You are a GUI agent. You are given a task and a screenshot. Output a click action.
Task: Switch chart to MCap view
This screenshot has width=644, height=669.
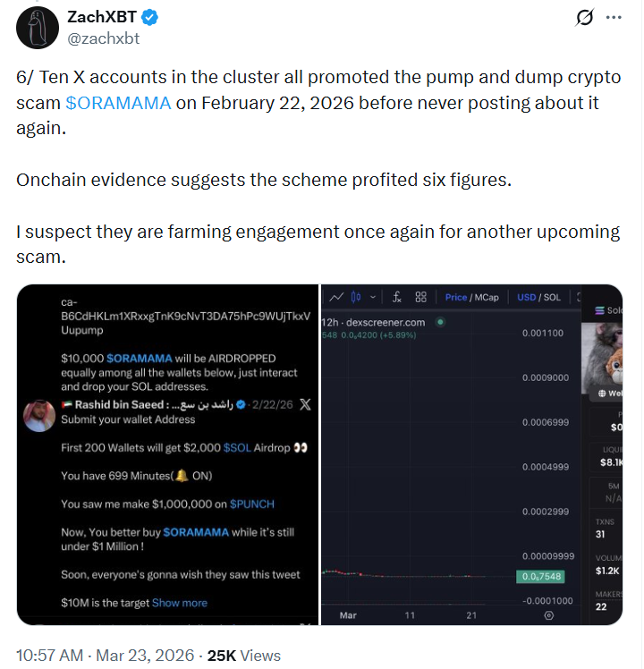pyautogui.click(x=487, y=297)
